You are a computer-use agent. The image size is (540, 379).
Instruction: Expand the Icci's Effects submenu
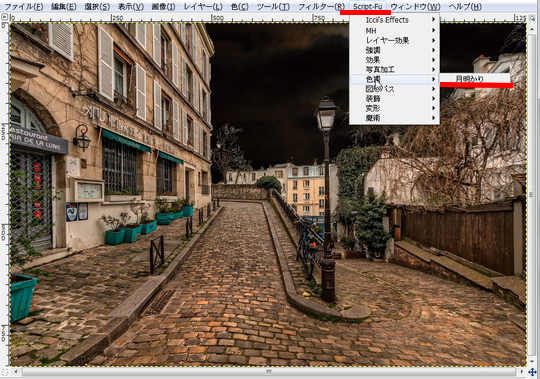coord(394,20)
